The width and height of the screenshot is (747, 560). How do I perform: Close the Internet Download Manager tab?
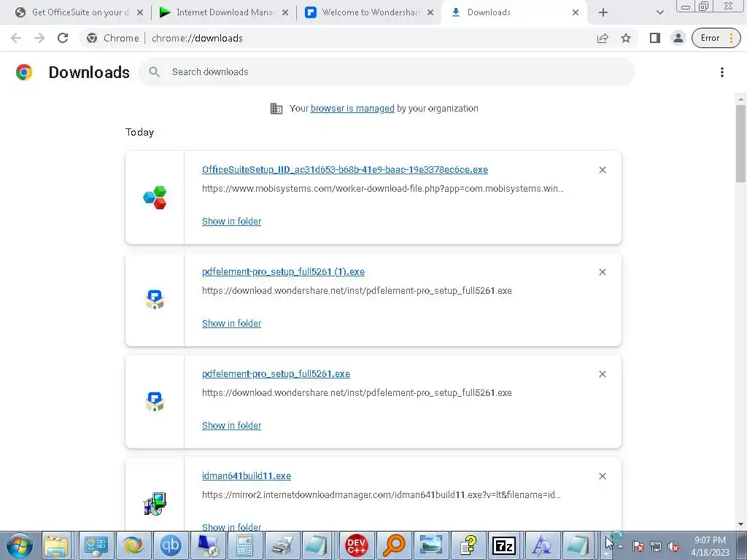285,13
